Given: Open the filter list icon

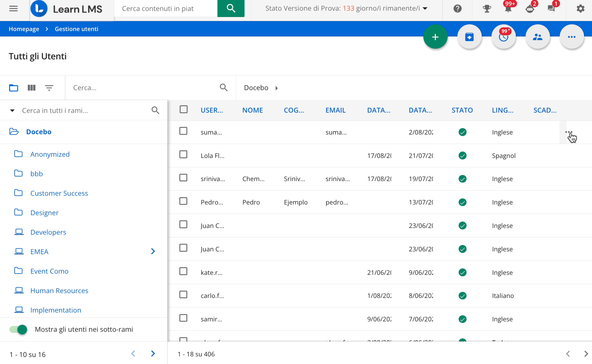Looking at the screenshot, I should 49,88.
